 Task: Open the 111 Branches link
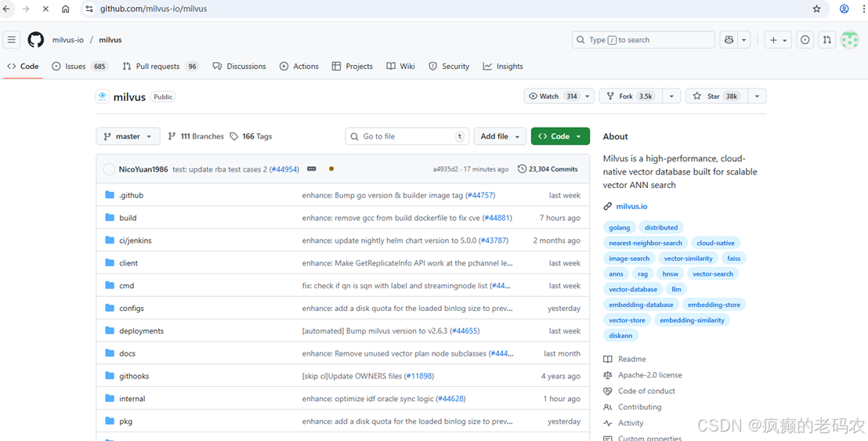point(196,136)
